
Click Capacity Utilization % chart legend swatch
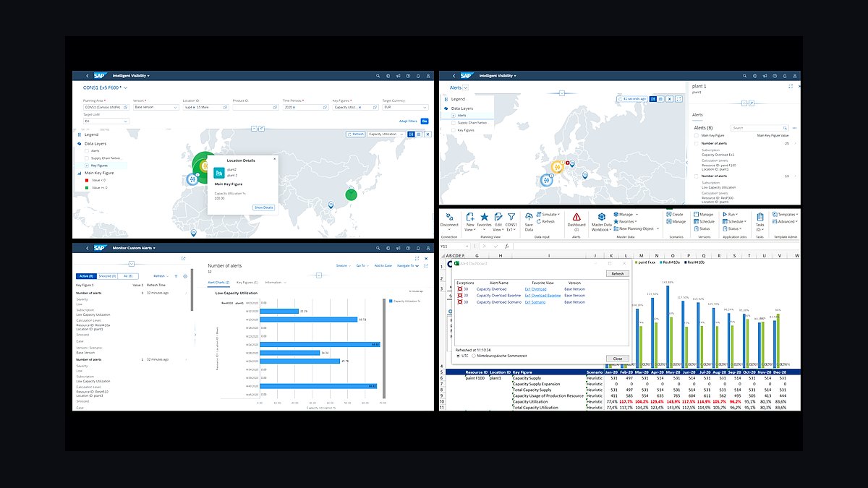click(x=390, y=300)
